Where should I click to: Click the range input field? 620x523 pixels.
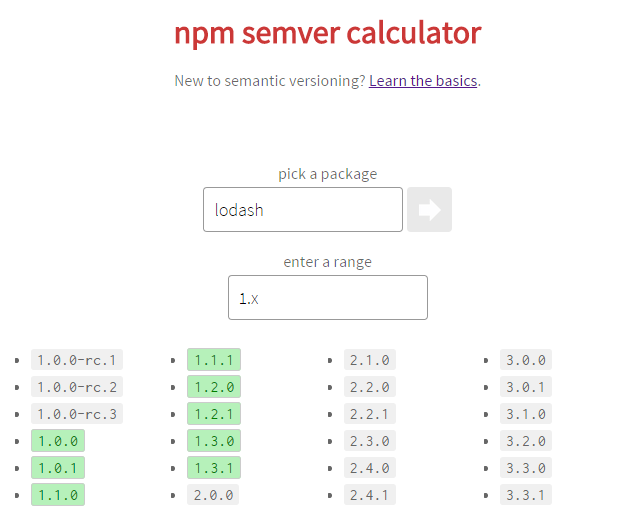pyautogui.click(x=328, y=298)
